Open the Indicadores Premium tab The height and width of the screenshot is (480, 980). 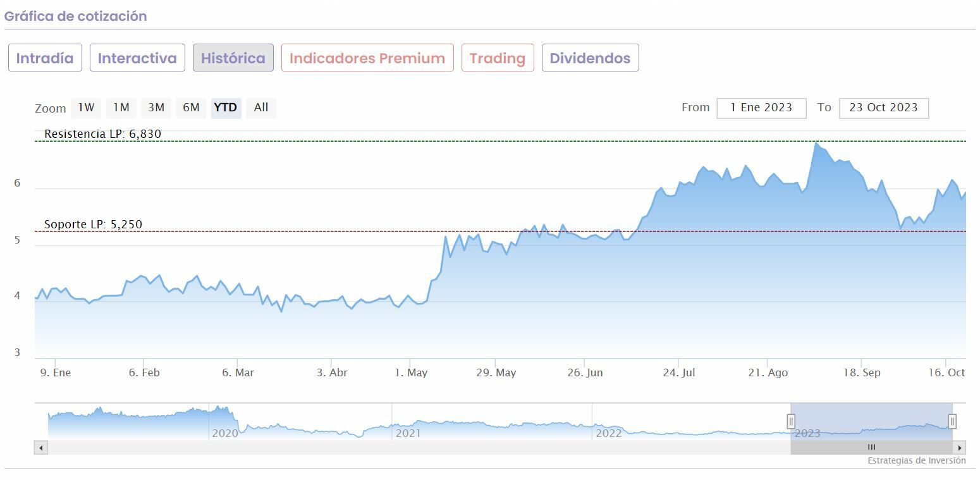point(367,58)
